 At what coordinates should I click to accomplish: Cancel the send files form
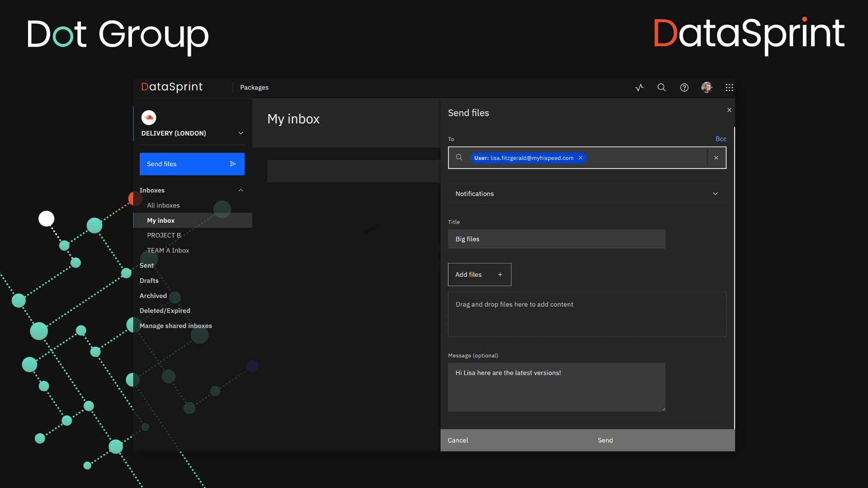(458, 440)
